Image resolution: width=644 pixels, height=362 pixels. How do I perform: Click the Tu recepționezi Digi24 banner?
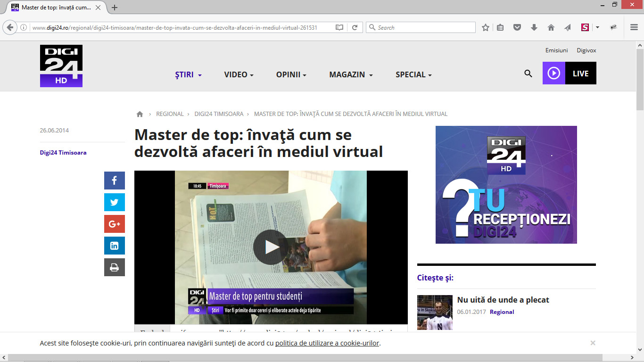[x=506, y=185]
